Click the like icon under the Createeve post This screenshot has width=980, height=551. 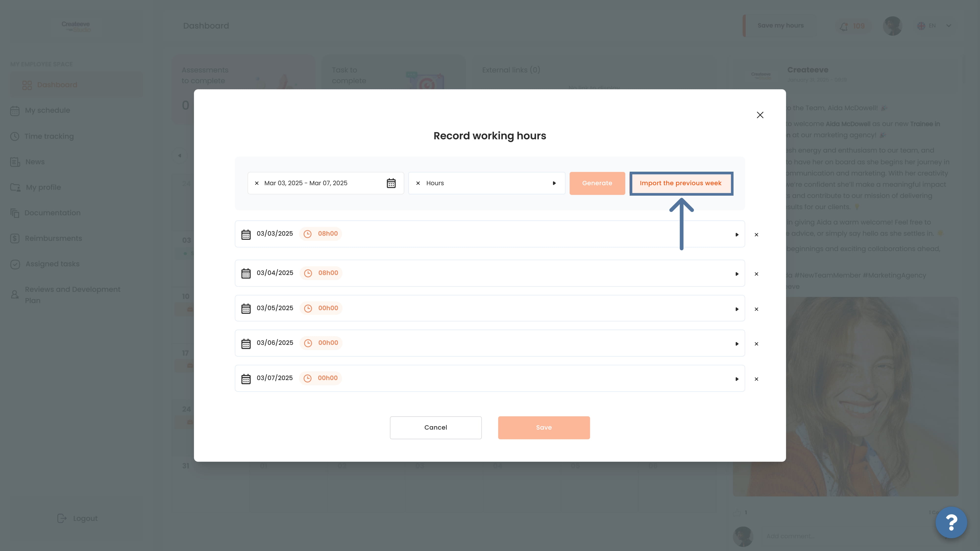[737, 513]
